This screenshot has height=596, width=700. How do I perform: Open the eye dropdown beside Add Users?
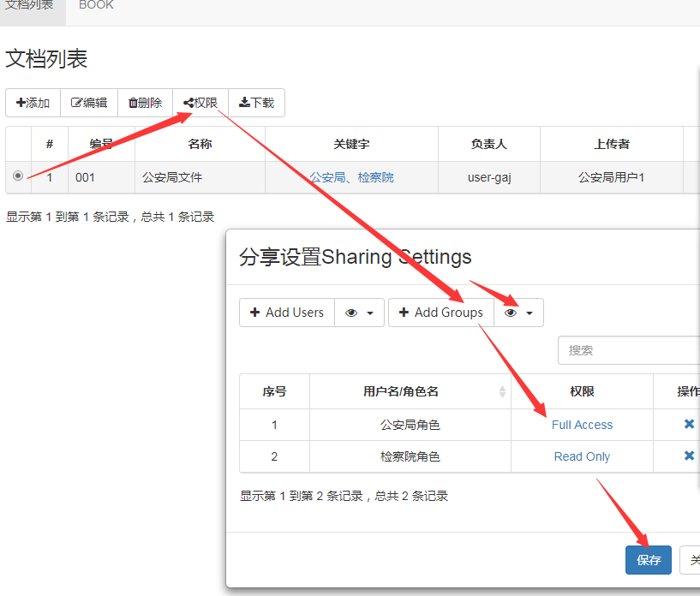click(x=359, y=313)
